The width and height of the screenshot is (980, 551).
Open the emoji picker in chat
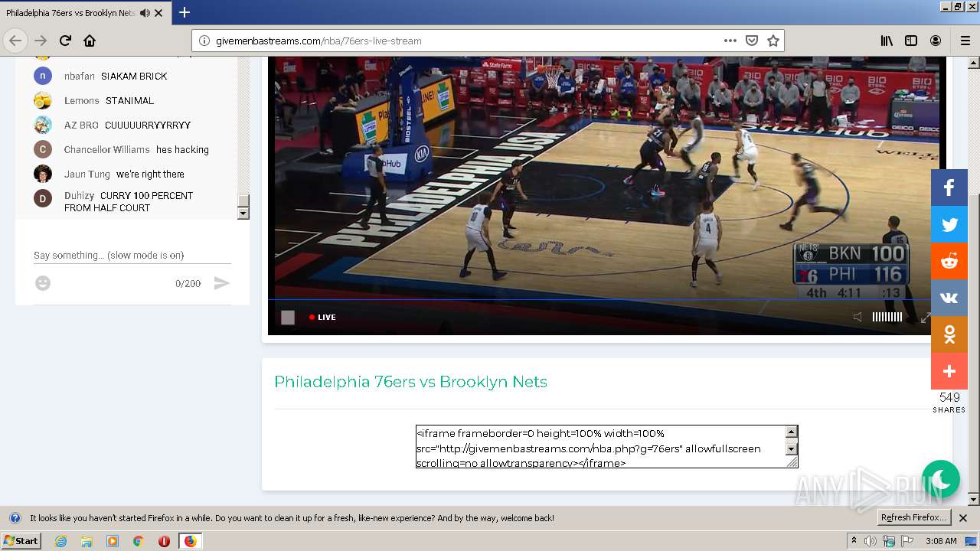43,283
